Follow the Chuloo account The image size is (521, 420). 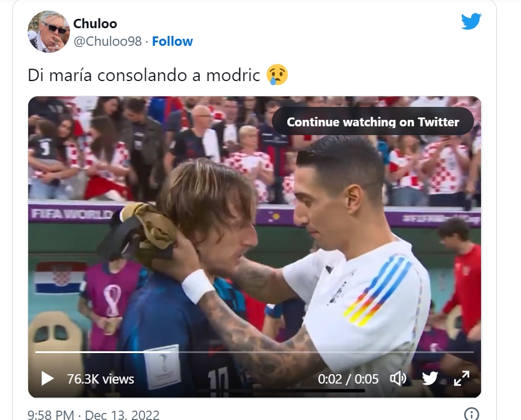pyautogui.click(x=172, y=42)
